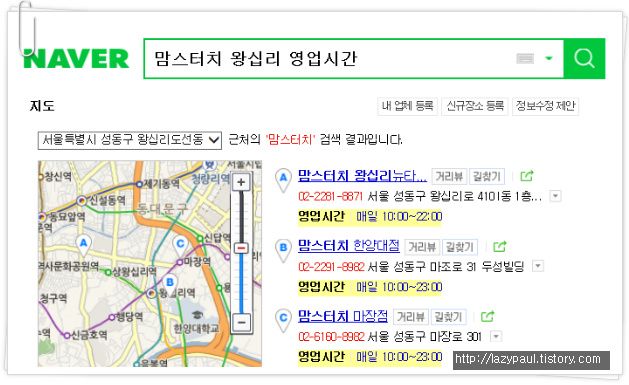Expand address details for 왕십리로 410 result

click(556, 196)
